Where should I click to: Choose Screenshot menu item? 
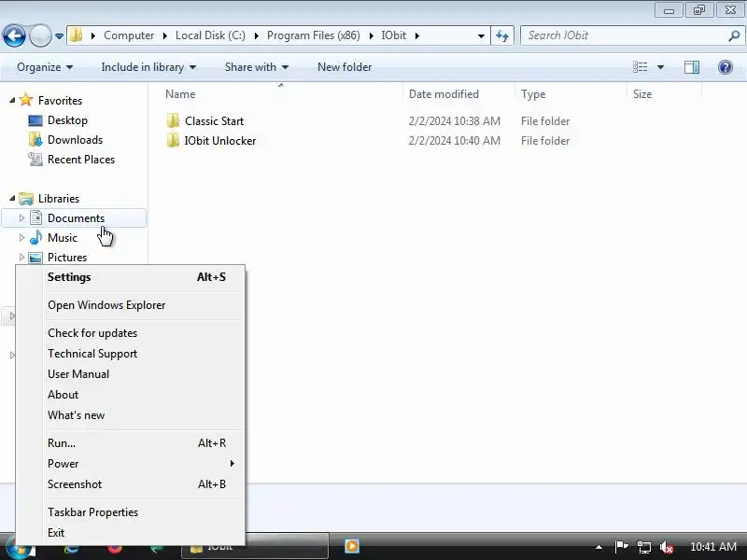coord(131,483)
